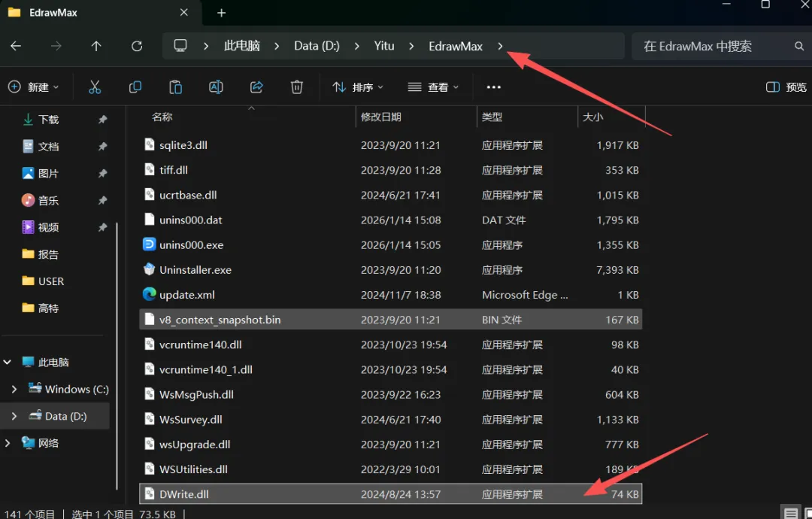812x519 pixels.
Task: Open 下载 in the sidebar
Action: pyautogui.click(x=49, y=120)
